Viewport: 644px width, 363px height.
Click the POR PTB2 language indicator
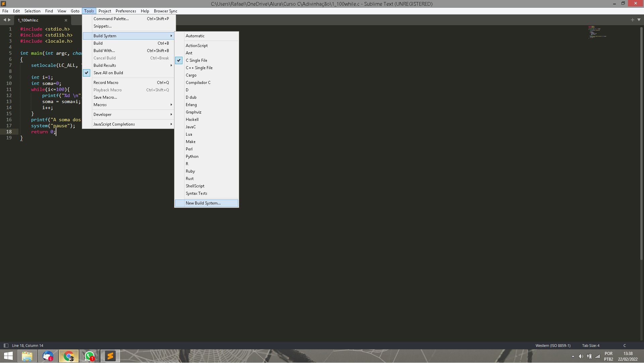point(608,356)
